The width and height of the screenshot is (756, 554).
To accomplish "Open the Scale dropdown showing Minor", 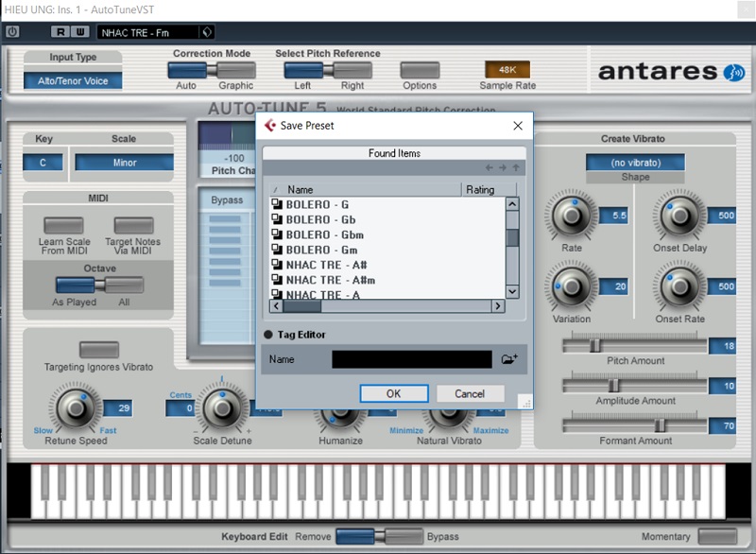I will (x=123, y=163).
